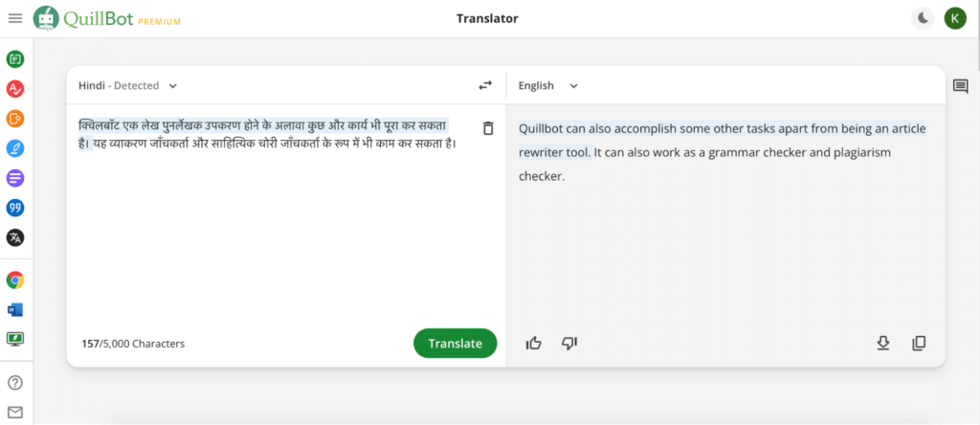The image size is (980, 425).
Task: Open the Grammar Checker sidebar icon
Action: [15, 89]
